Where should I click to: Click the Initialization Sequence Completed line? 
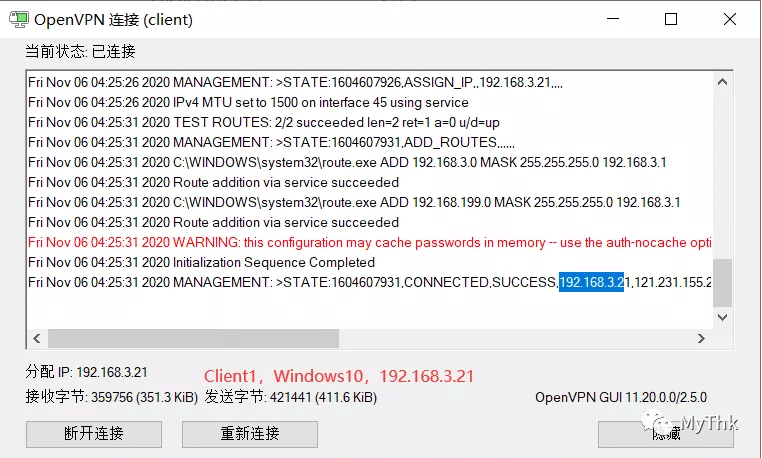(201, 263)
